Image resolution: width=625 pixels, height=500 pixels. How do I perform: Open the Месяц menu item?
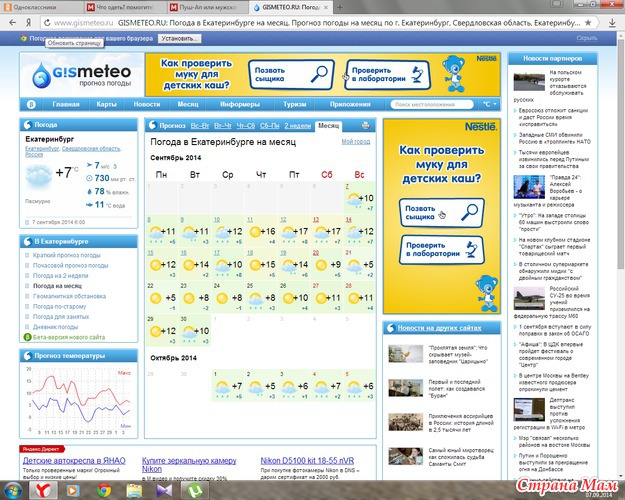(x=188, y=104)
